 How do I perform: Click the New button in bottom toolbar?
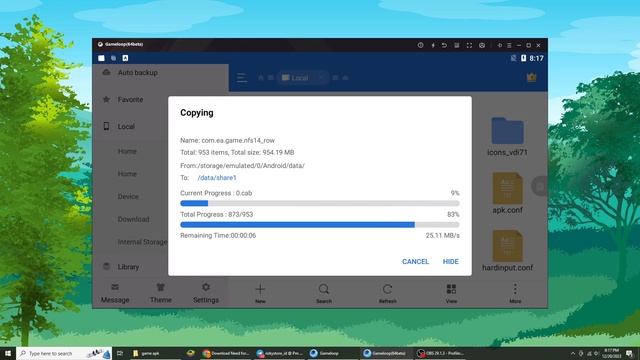(260, 293)
